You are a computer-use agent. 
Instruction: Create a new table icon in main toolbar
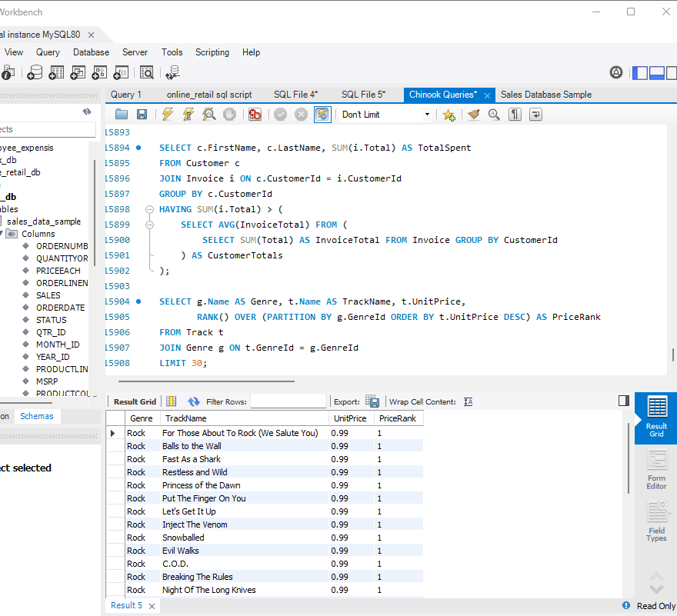[x=56, y=72]
